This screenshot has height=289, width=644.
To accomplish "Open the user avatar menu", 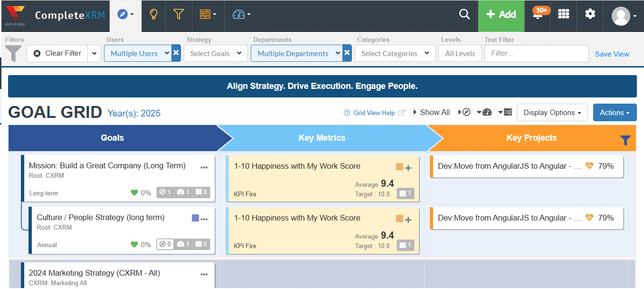I will 624,16.
